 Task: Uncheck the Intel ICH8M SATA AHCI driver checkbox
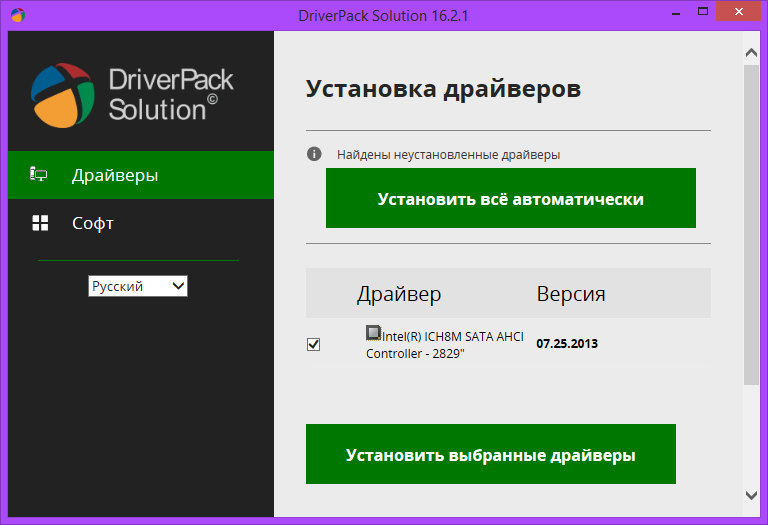314,344
